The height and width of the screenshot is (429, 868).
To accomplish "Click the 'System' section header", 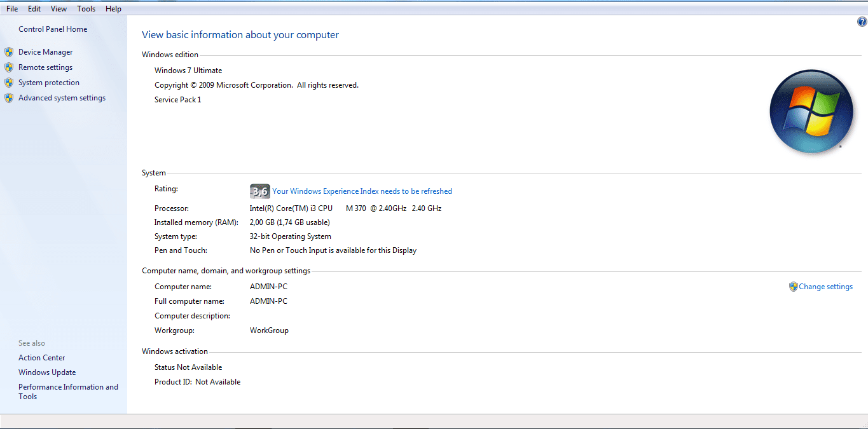I will 154,173.
